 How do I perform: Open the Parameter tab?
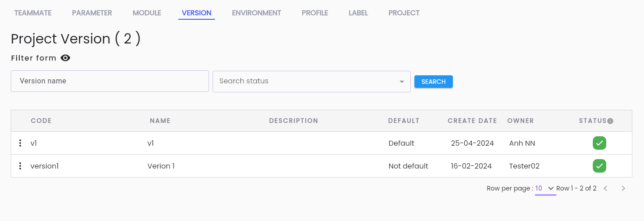pos(92,13)
